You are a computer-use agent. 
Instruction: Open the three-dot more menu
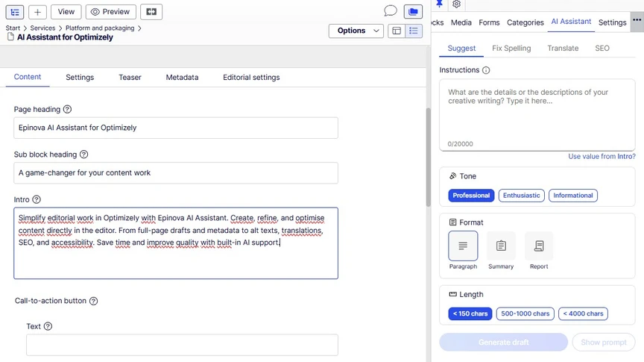[x=637, y=21]
